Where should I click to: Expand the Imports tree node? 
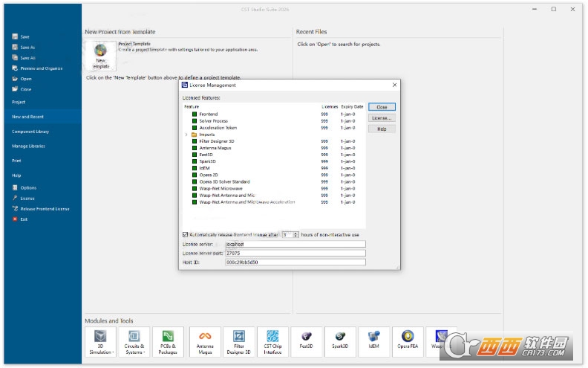[186, 135]
